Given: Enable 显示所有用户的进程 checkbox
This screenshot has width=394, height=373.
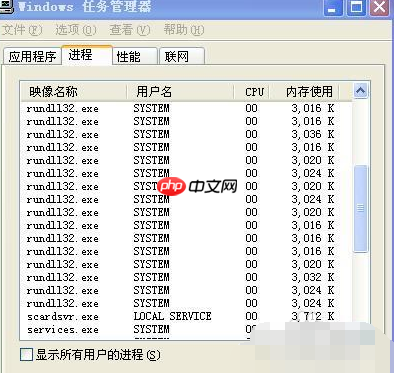Looking at the screenshot, I should (x=26, y=354).
